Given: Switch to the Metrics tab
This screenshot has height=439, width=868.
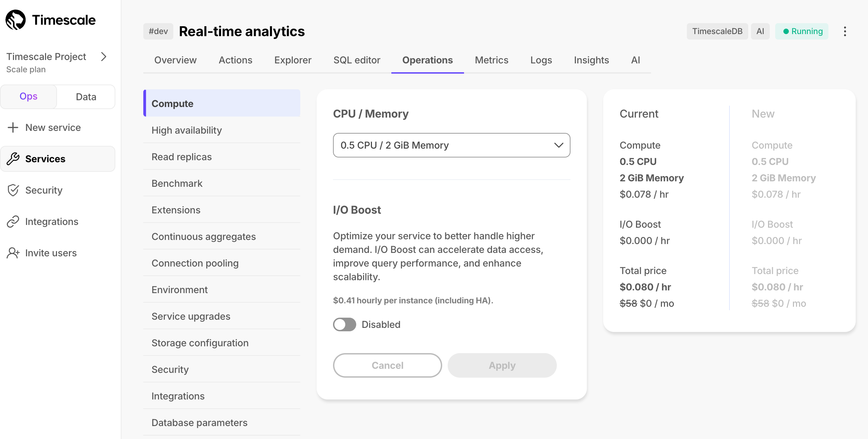Looking at the screenshot, I should point(491,60).
